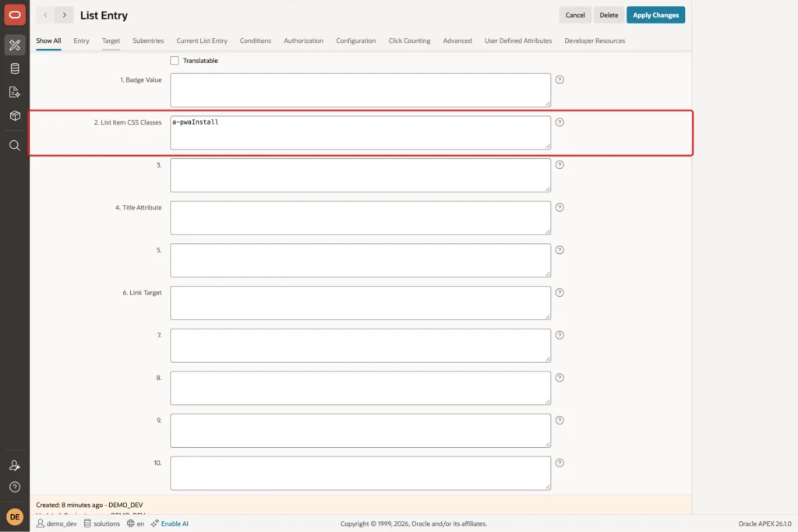The width and height of the screenshot is (798, 532).
Task: Show help for attribute 9
Action: (x=560, y=420)
